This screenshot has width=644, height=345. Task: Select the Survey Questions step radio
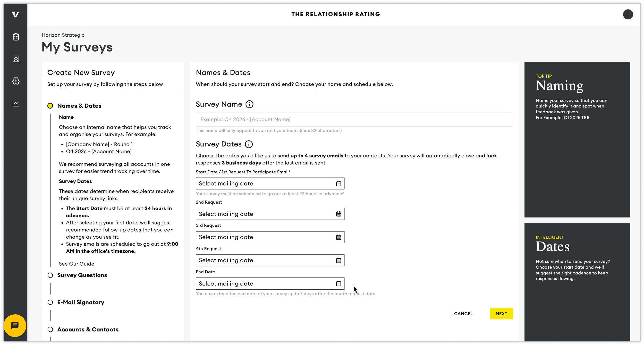pyautogui.click(x=50, y=275)
